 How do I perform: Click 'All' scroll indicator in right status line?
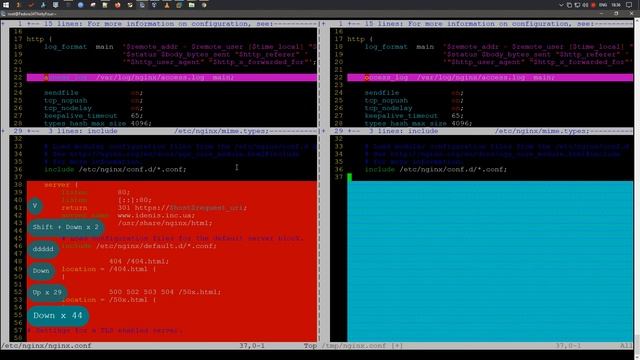(x=626, y=346)
